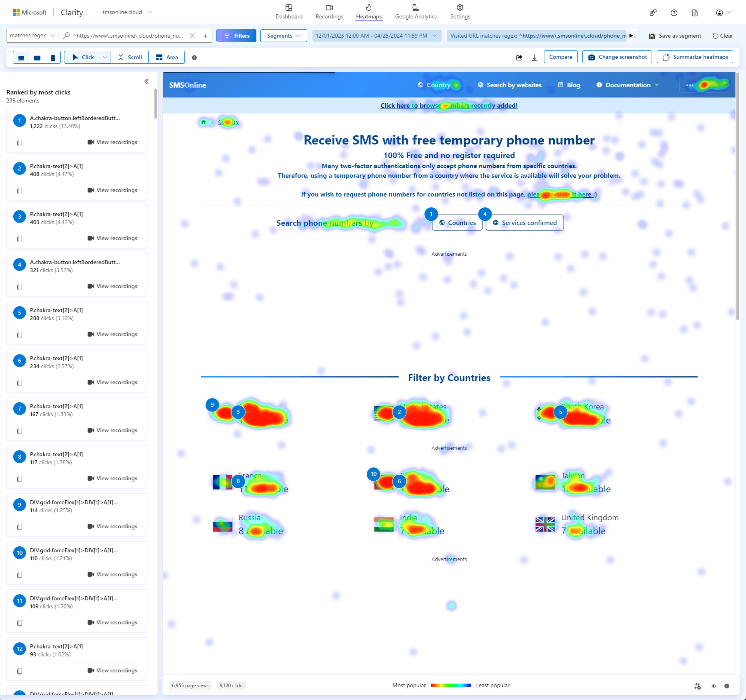Select the Click heatmap type
This screenshot has width=746, height=700.
[x=83, y=57]
